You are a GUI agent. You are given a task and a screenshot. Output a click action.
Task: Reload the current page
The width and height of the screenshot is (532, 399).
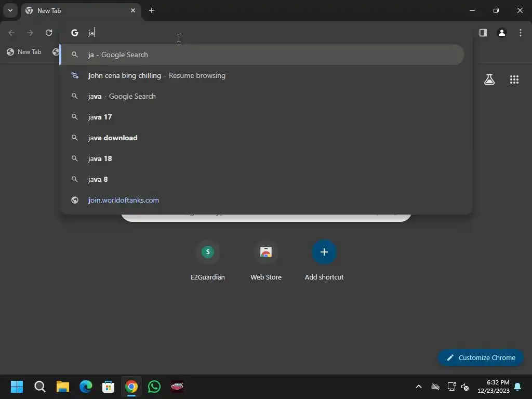[49, 33]
